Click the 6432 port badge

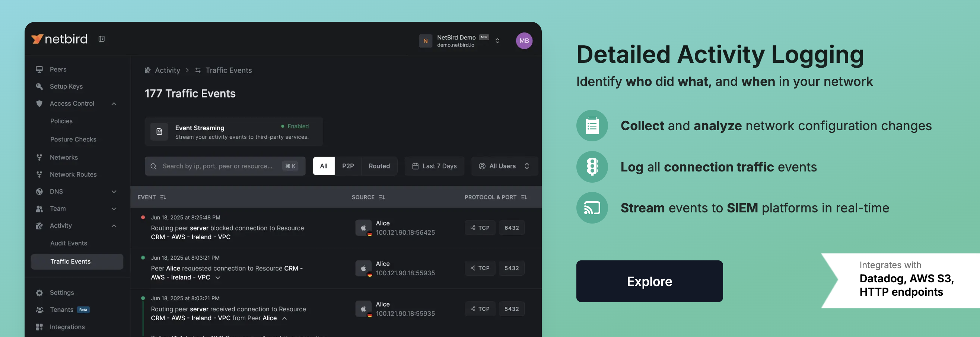511,228
